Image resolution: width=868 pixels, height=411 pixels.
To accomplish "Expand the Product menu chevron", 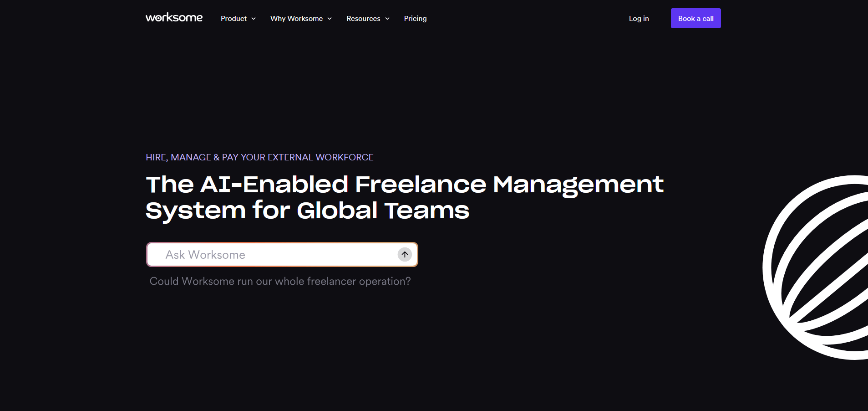I will click(x=254, y=19).
